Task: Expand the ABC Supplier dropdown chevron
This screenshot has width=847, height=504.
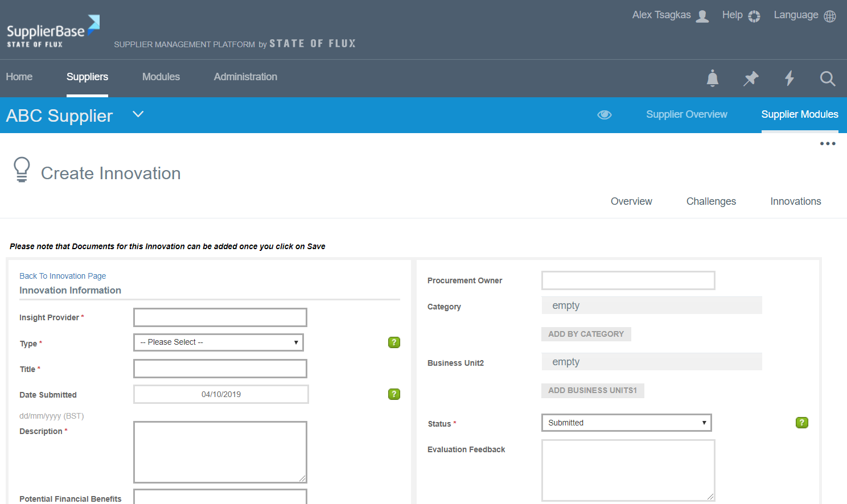Action: coord(138,114)
